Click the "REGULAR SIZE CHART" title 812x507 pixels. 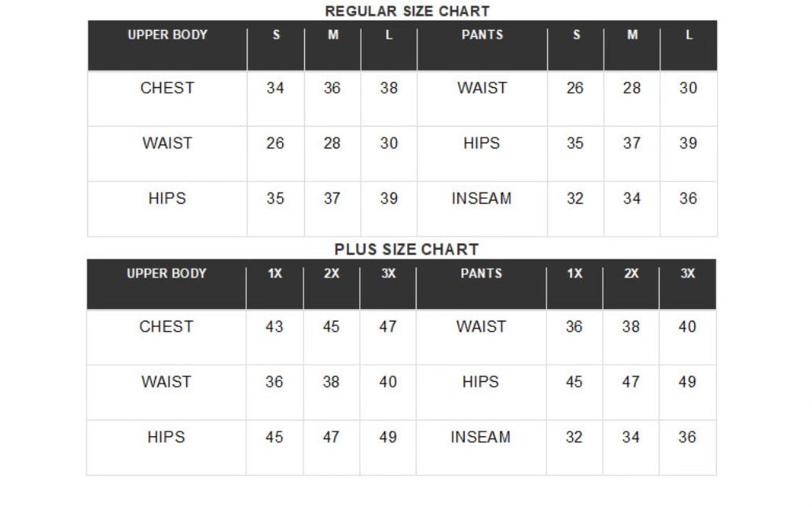point(406,11)
